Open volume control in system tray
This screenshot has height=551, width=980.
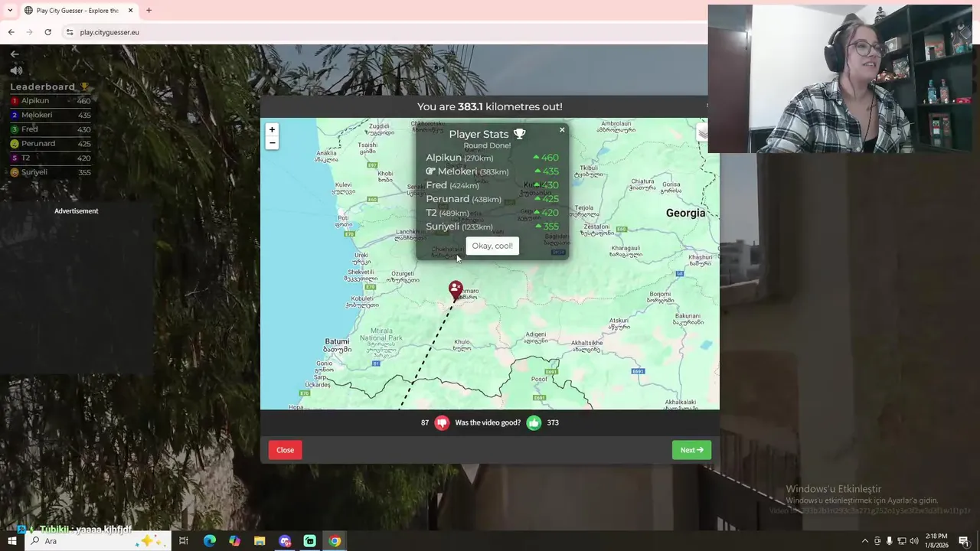coord(913,541)
